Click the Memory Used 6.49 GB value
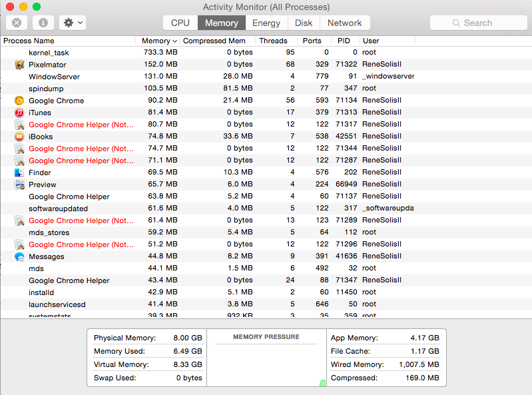Image resolution: width=532 pixels, height=395 pixels. [x=188, y=351]
